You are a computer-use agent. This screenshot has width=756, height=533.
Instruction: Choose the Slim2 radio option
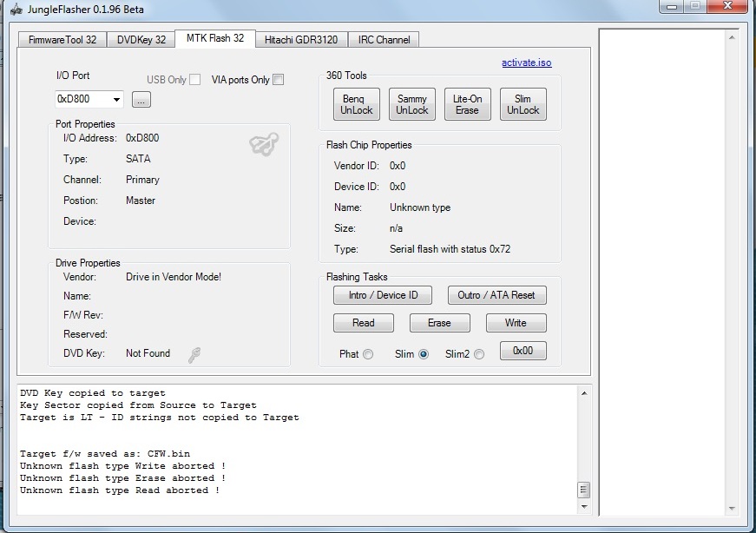(x=479, y=354)
